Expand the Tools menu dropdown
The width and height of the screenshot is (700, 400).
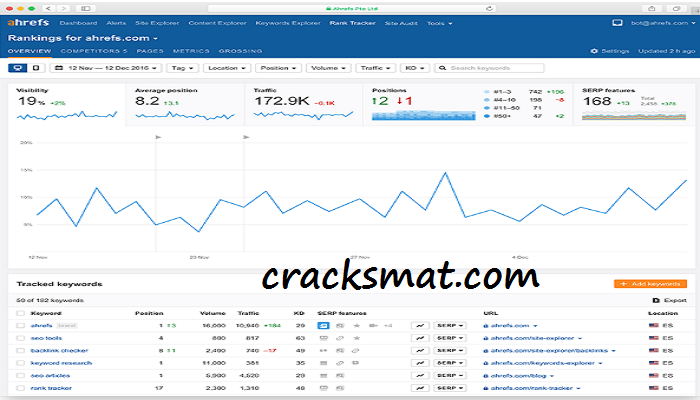point(439,23)
